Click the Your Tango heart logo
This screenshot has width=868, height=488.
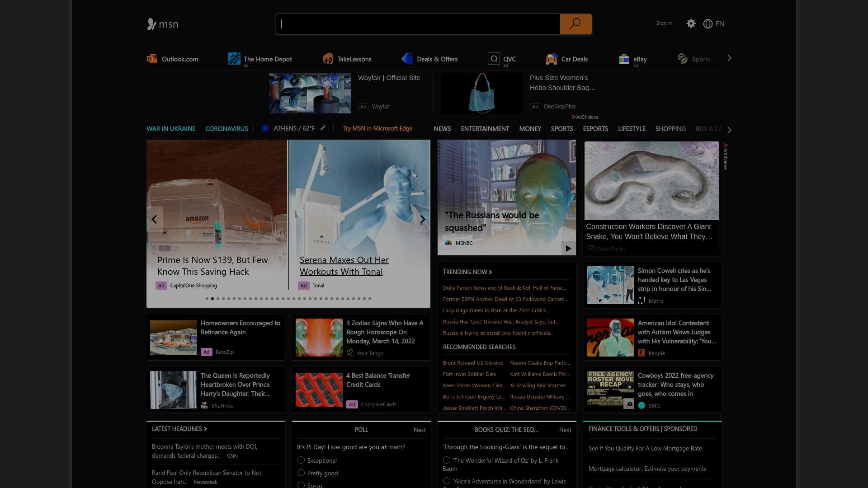pos(350,353)
